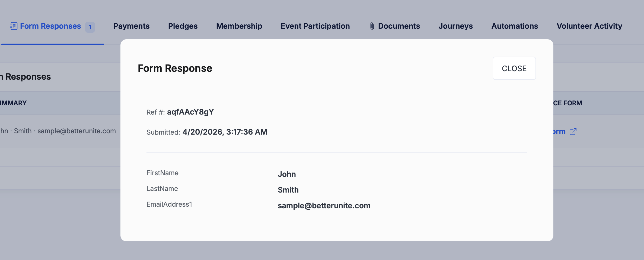Switch to the Automations tab
The height and width of the screenshot is (260, 644).
[x=515, y=26]
